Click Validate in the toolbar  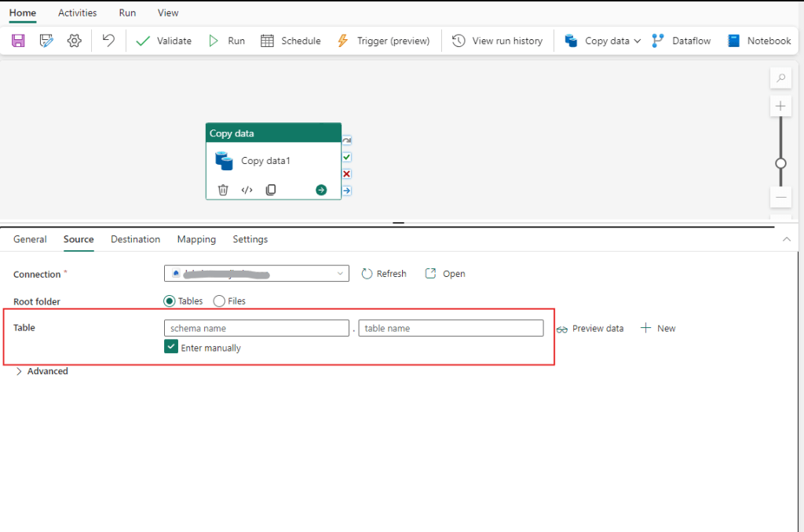164,41
